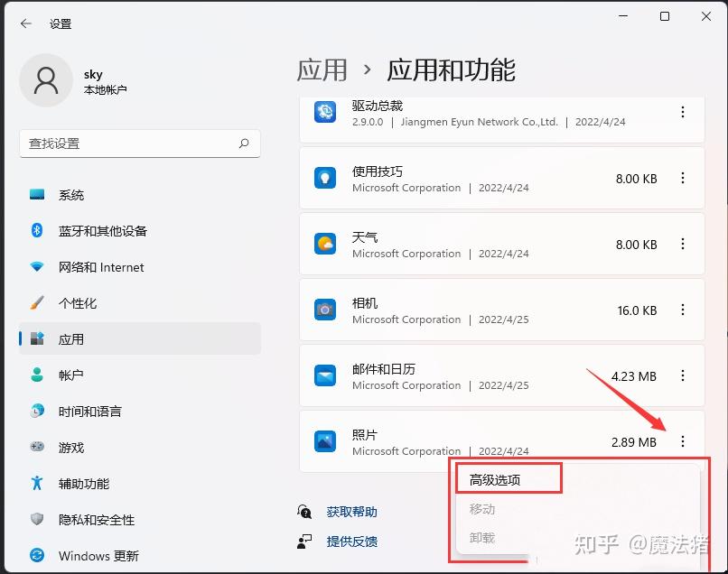Open 个性化 settings category

click(140, 303)
